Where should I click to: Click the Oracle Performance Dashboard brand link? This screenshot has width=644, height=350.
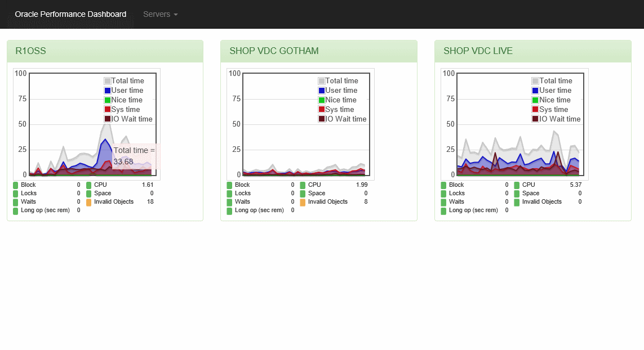tap(70, 15)
